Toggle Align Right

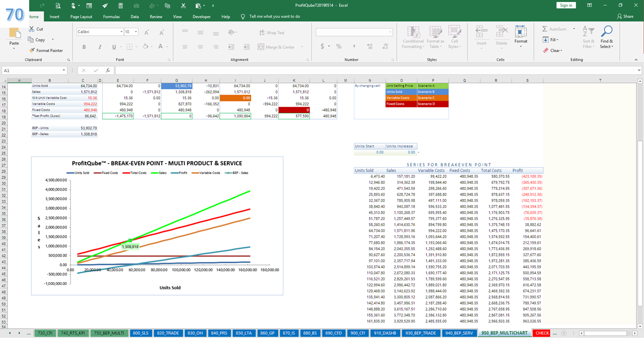click(x=215, y=47)
